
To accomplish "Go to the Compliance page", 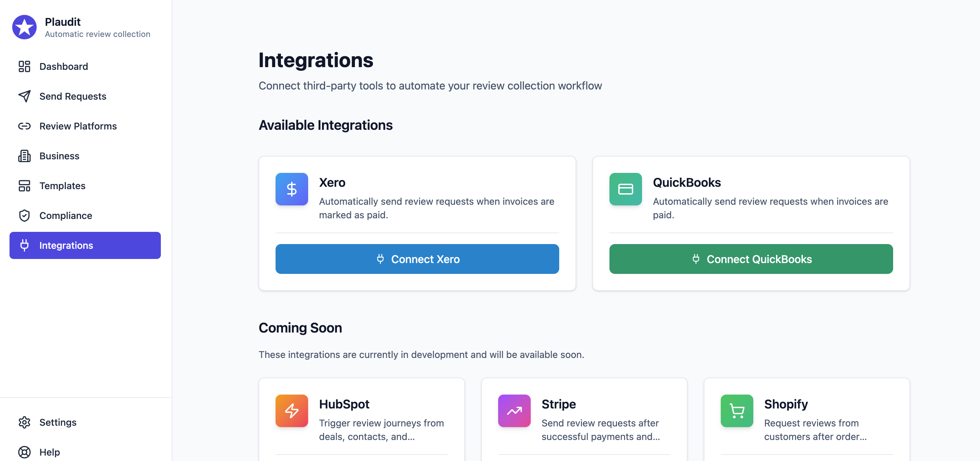I will tap(65, 216).
